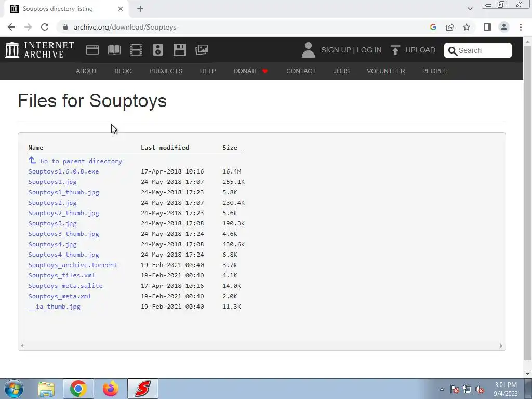Screen dimensions: 532x399
Task: Click the search magnifier icon
Action: click(x=453, y=51)
